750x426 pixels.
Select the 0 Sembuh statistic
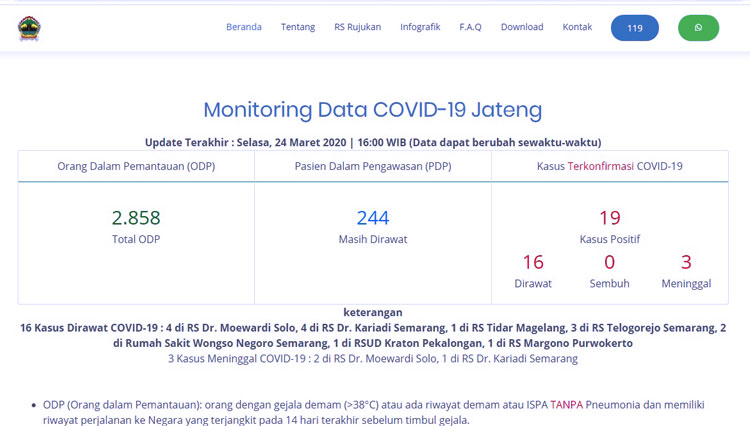click(x=609, y=262)
